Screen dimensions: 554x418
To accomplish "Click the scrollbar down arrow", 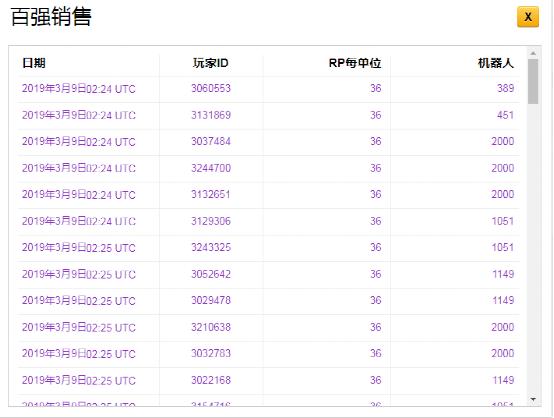I will 533,400.
